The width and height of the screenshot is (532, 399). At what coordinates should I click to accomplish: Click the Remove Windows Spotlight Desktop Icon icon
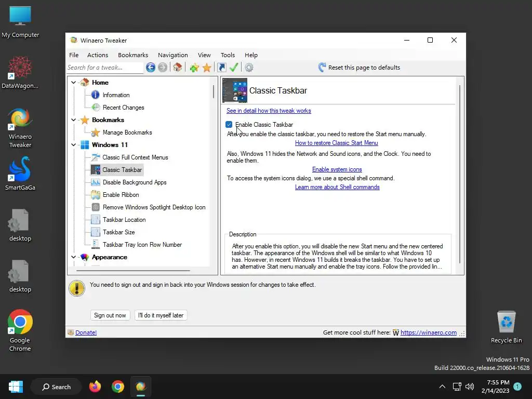(96, 207)
